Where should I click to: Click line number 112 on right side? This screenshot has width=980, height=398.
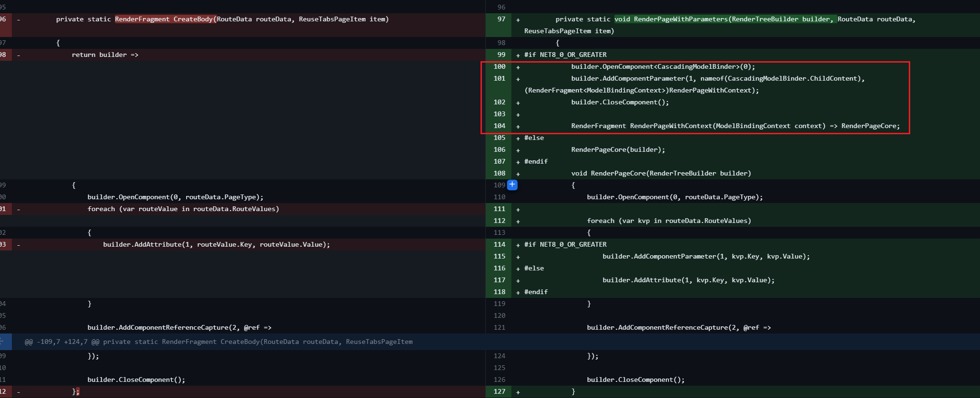499,221
